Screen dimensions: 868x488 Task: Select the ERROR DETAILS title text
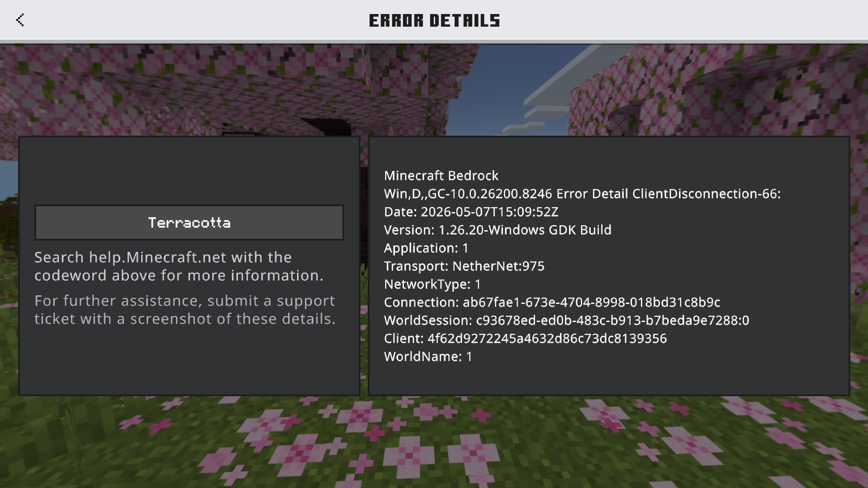point(434,20)
